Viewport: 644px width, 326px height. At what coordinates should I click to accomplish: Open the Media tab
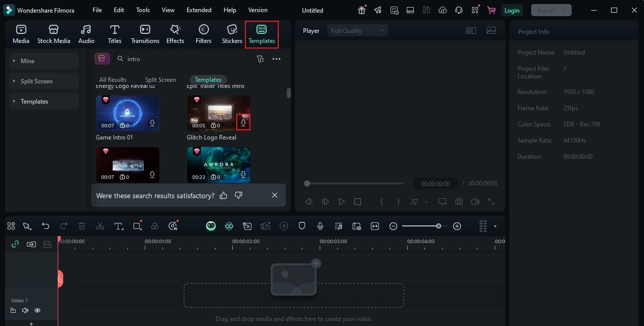[x=21, y=34]
